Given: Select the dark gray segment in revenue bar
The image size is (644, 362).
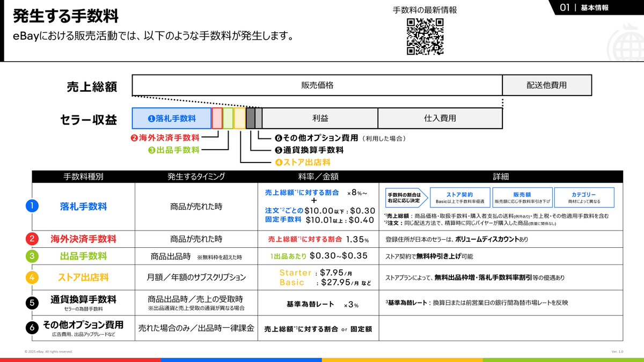Looking at the screenshot, I should (251, 118).
